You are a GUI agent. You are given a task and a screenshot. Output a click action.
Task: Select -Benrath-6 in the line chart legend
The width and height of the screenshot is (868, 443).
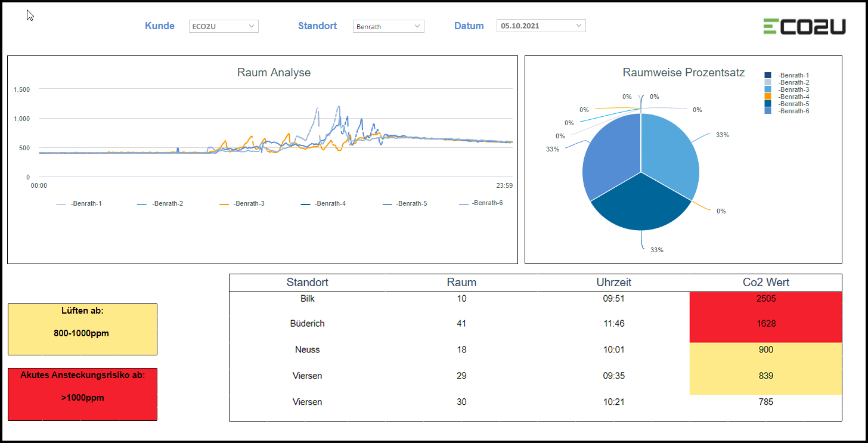pyautogui.click(x=480, y=203)
